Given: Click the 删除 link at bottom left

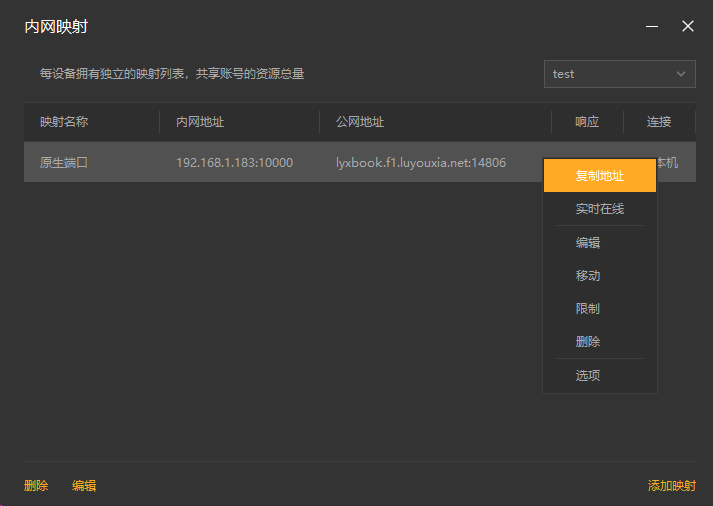Looking at the screenshot, I should tap(36, 486).
